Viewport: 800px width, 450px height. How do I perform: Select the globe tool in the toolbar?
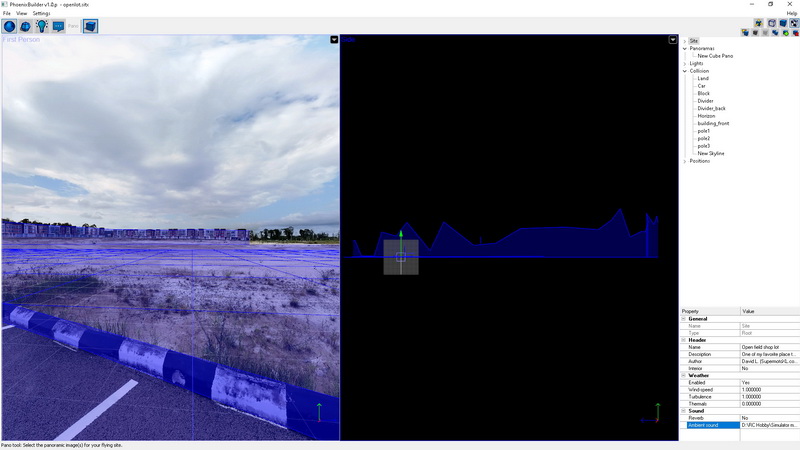click(x=9, y=27)
